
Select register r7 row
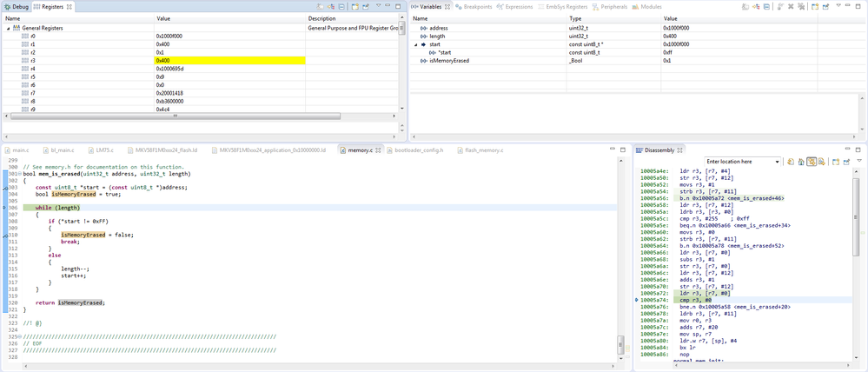tap(199, 94)
